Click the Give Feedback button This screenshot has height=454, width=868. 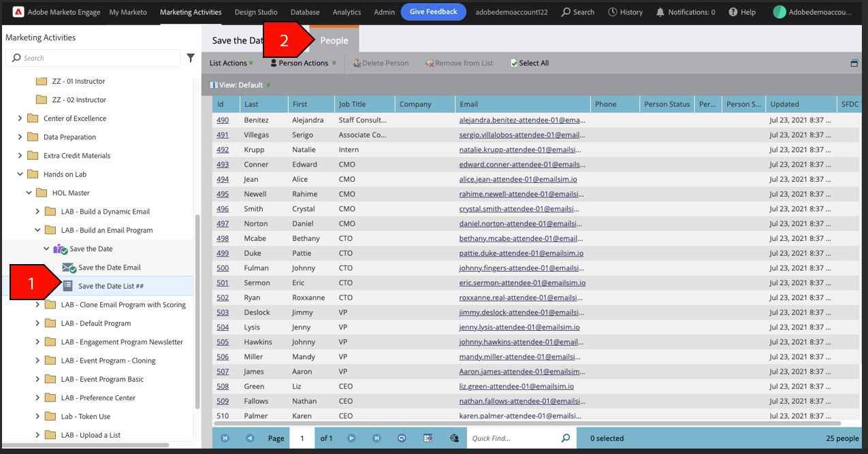434,12
